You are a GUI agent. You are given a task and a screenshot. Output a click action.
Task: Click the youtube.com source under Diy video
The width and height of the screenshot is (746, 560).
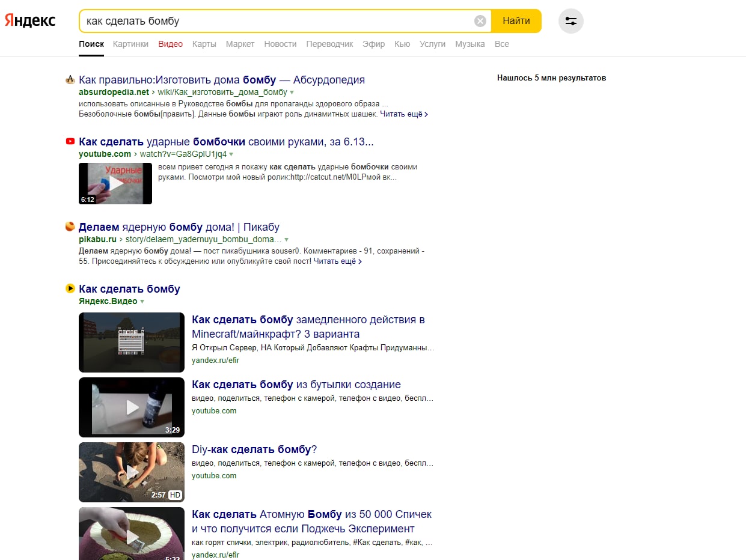tap(214, 476)
